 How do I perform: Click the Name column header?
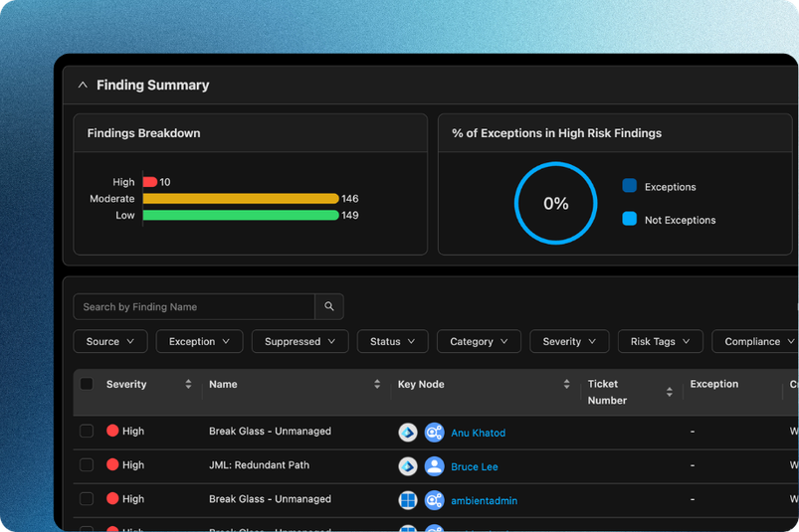click(223, 385)
